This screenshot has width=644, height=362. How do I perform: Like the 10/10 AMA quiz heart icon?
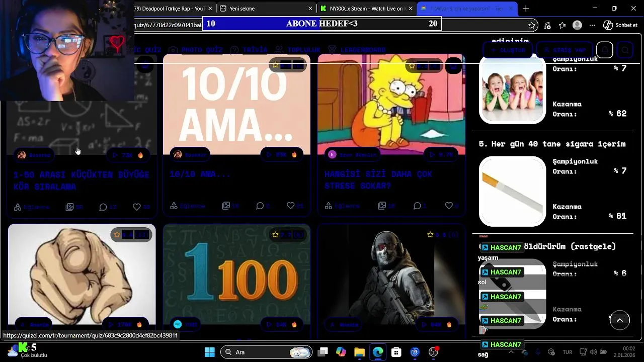(x=290, y=206)
